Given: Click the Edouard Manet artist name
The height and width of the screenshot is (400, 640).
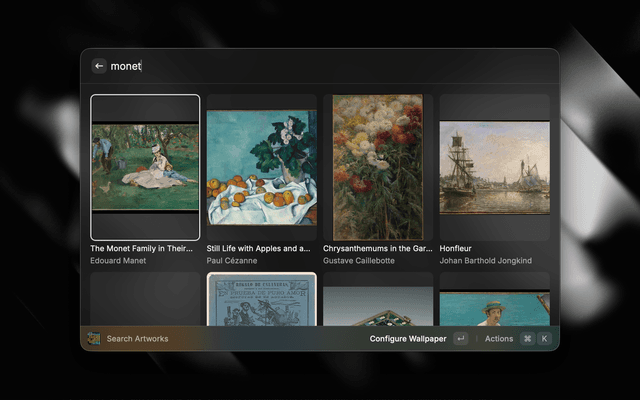Looking at the screenshot, I should click(x=118, y=261).
